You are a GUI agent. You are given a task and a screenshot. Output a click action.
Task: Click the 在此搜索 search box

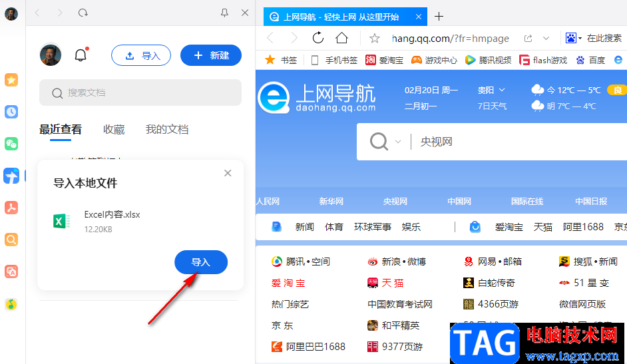click(604, 38)
